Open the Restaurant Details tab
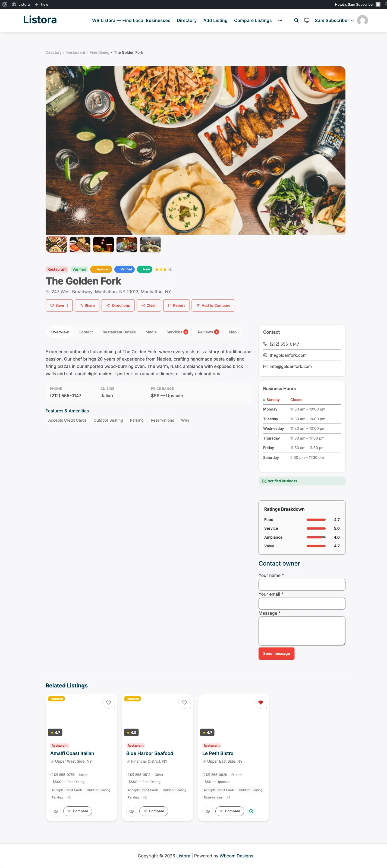This screenshot has height=868, width=387. pos(119,332)
